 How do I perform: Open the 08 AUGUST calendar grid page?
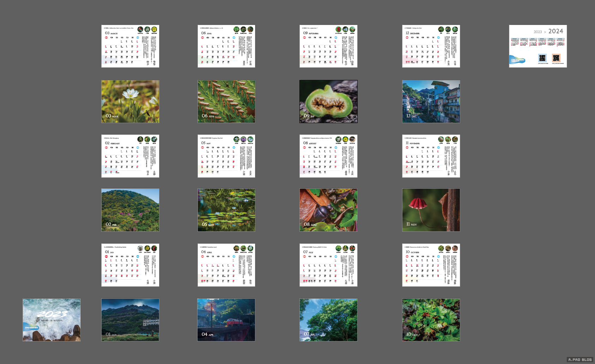click(328, 156)
